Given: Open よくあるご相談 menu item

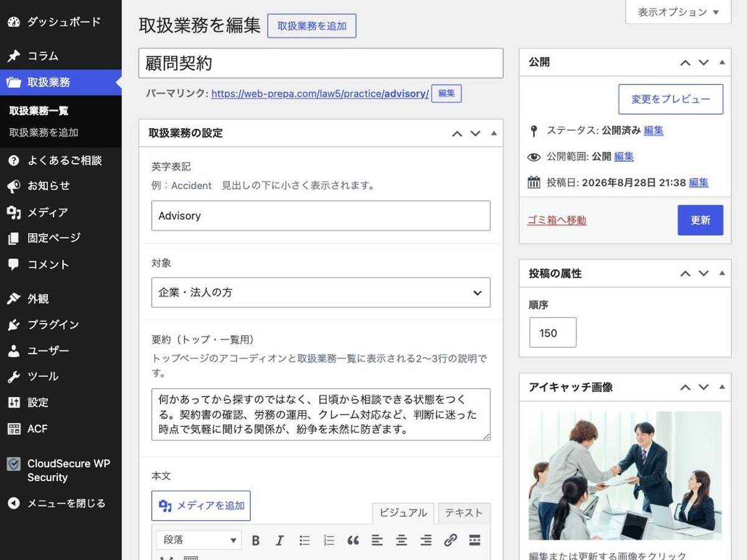Looking at the screenshot, I should click(x=61, y=161).
